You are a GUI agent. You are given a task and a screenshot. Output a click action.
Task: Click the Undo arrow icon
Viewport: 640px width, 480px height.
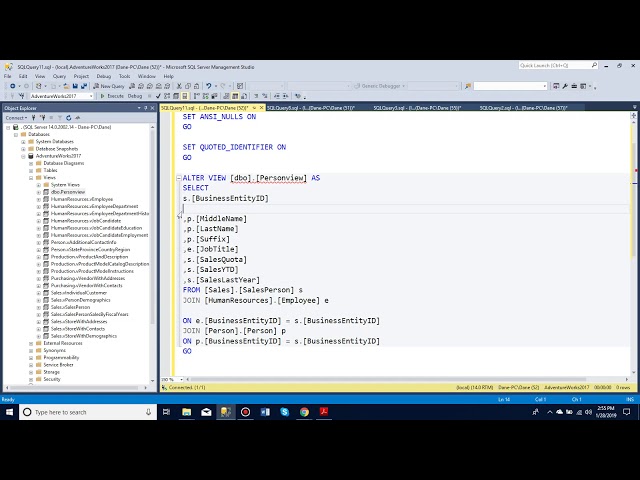(209, 86)
